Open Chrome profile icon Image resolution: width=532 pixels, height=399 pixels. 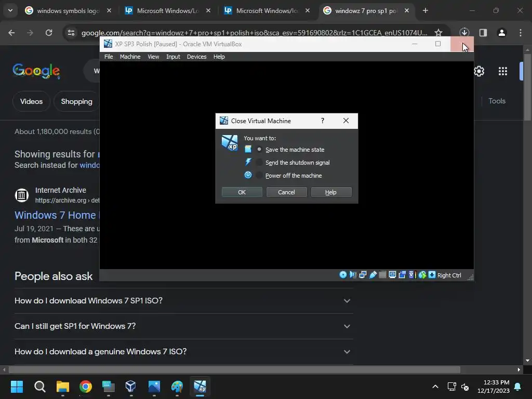click(501, 33)
